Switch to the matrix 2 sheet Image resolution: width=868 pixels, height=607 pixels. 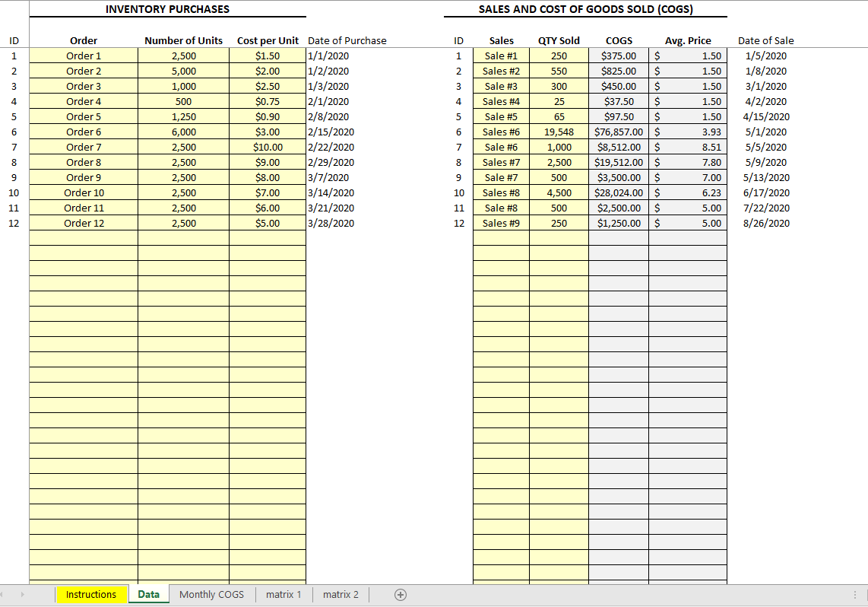[341, 595]
